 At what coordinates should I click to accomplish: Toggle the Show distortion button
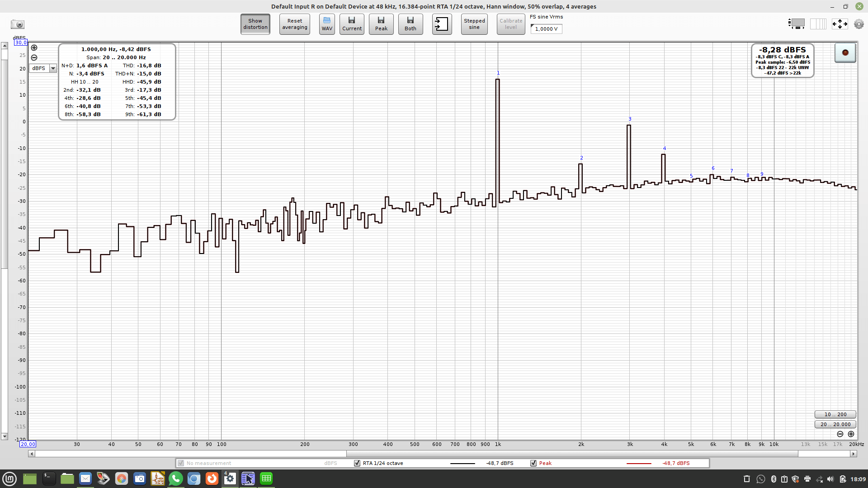coord(255,24)
